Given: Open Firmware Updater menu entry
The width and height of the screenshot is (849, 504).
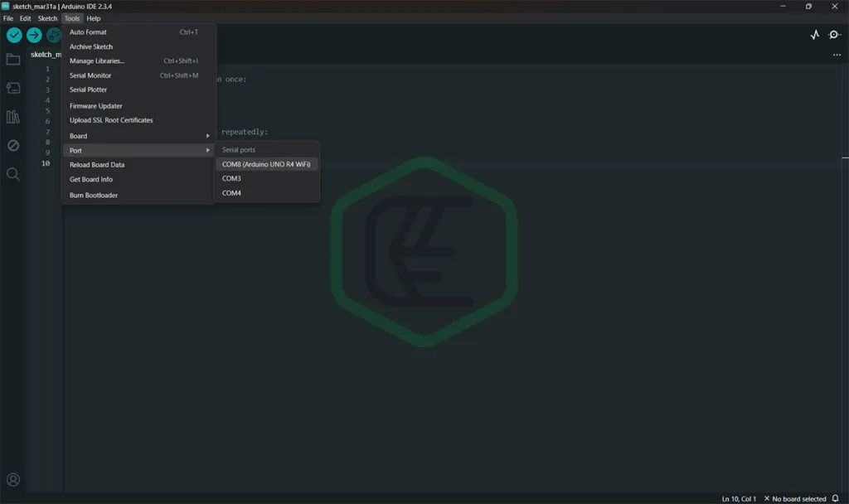Looking at the screenshot, I should 138,106.
